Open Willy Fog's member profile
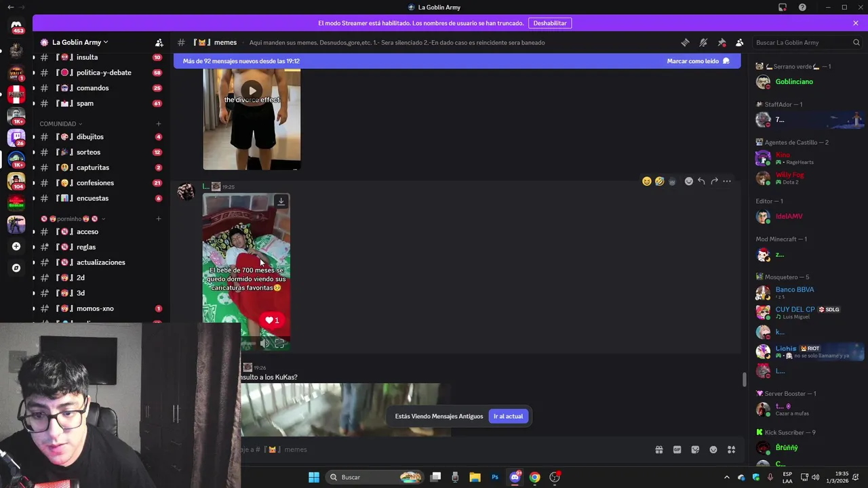 (x=808, y=178)
